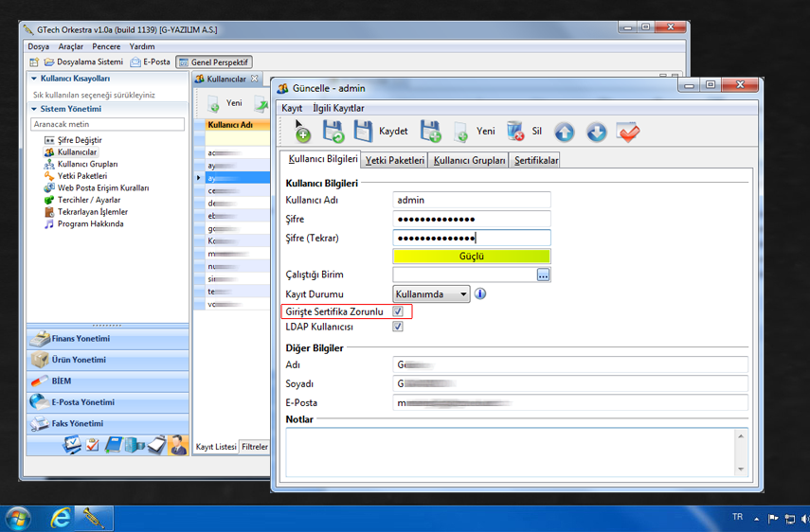Click the Kaydet save icon

click(x=364, y=132)
